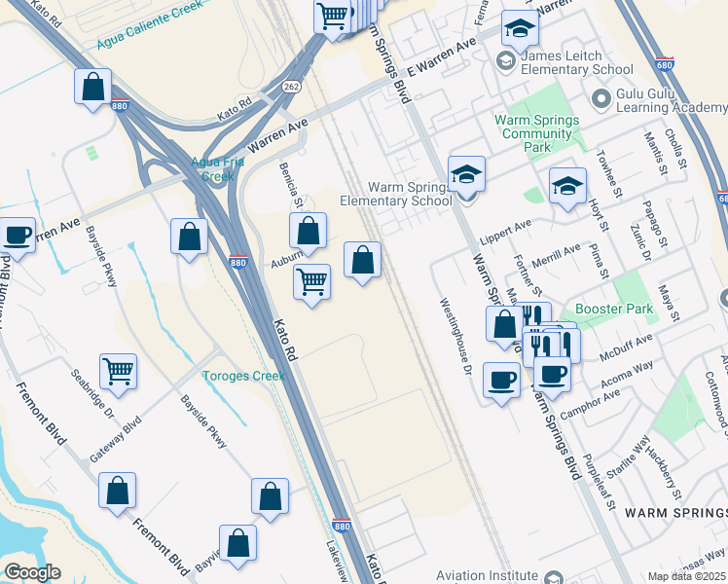Click the shopping cart marker cluster at top
728x584 pixels.
pyautogui.click(x=332, y=18)
